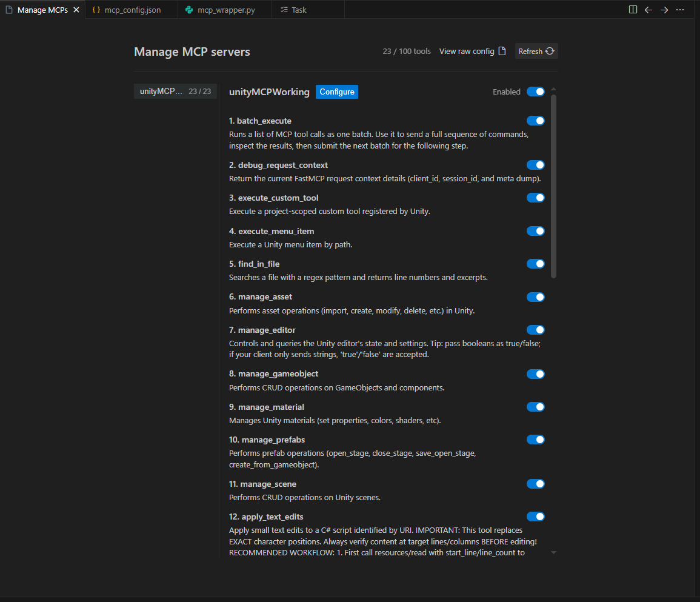Image resolution: width=700 pixels, height=602 pixels.
Task: Click the mcp_config.json braces icon
Action: click(96, 10)
